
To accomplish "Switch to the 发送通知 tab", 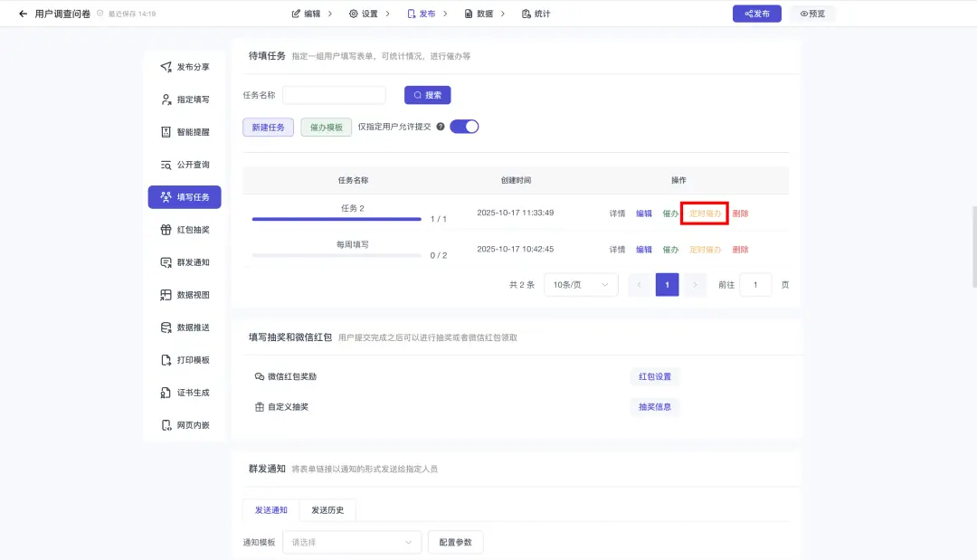I will point(271,509).
